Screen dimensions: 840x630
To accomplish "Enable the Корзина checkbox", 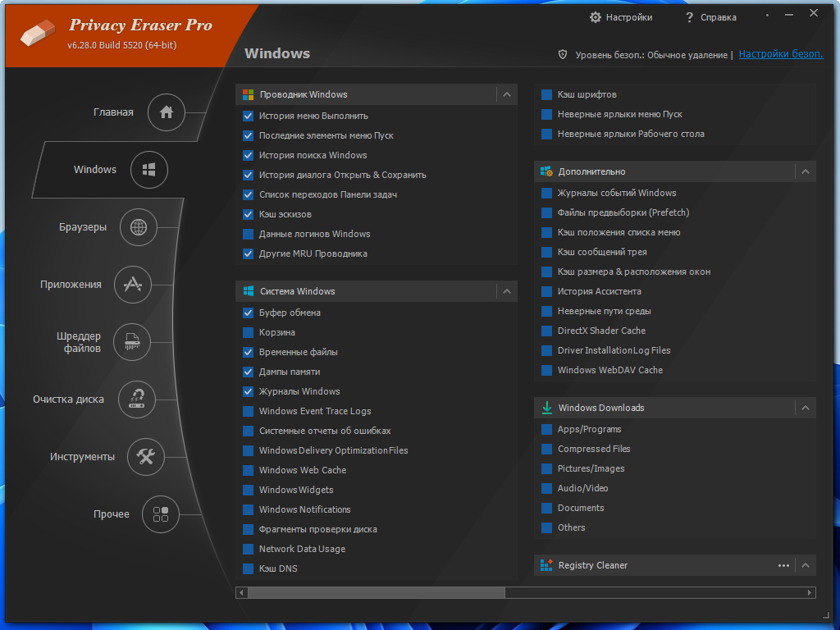I will pos(249,332).
